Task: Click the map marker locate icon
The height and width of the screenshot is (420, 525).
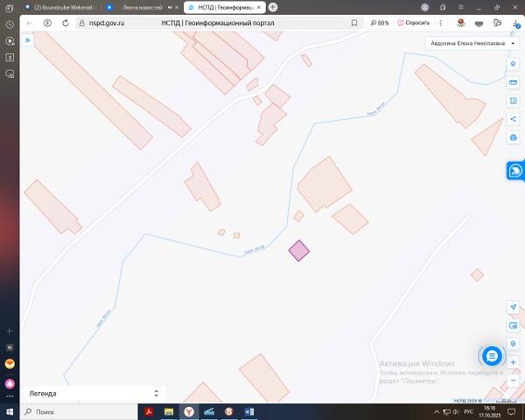Action: (x=513, y=344)
